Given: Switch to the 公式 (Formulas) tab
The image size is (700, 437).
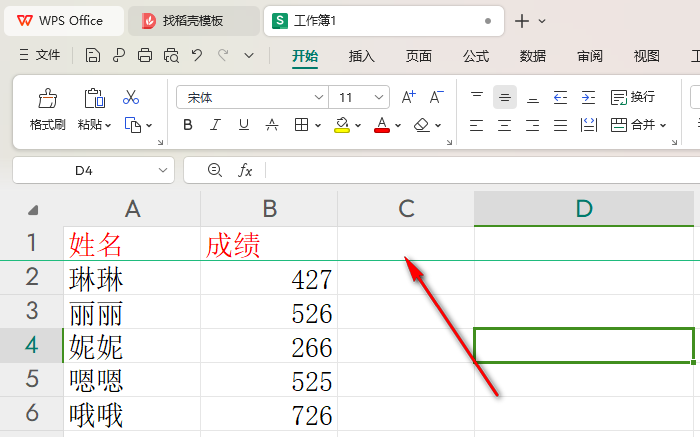Looking at the screenshot, I should [476, 56].
